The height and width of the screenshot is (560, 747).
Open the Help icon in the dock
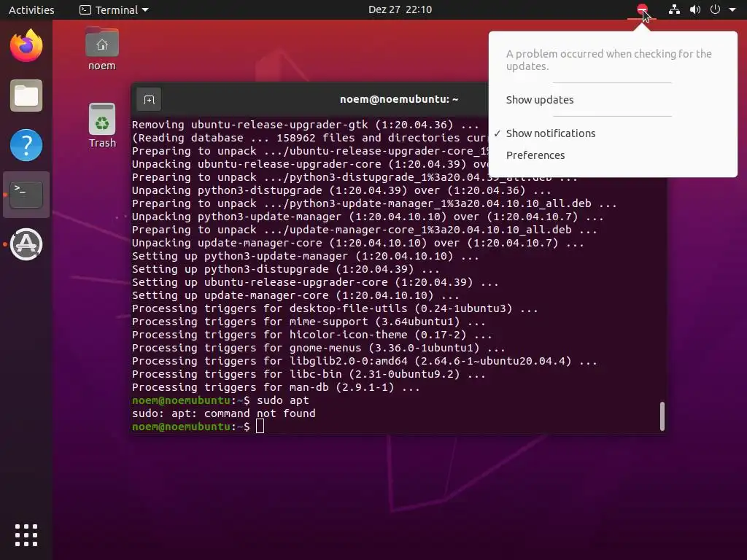pyautogui.click(x=26, y=145)
